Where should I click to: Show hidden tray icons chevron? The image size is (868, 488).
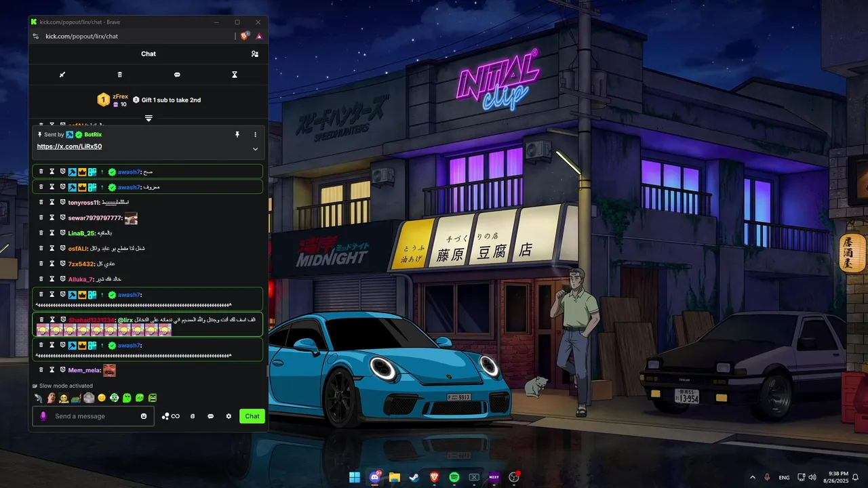[752, 477]
